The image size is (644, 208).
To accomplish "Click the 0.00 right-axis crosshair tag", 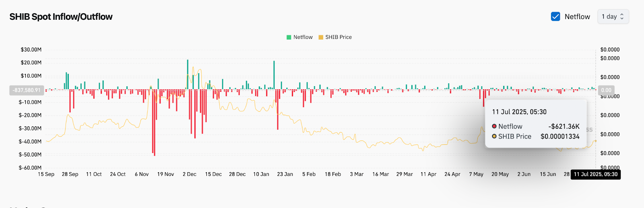I will click(x=606, y=90).
